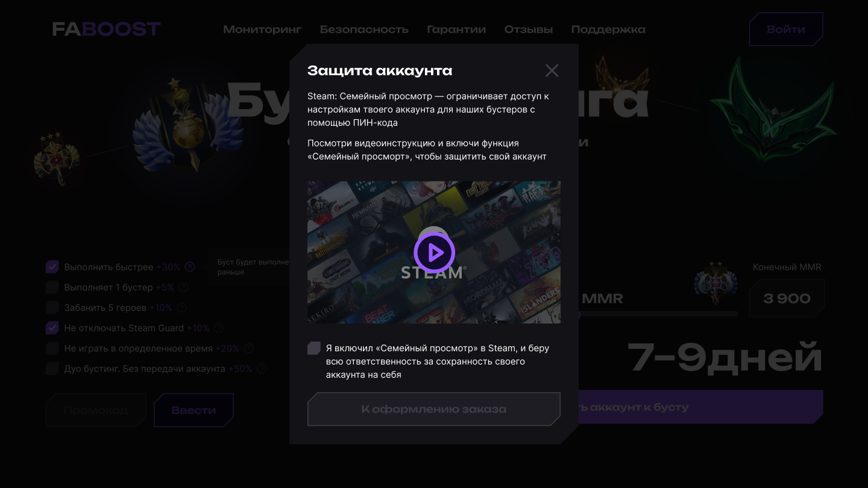Select «Гарантии» in the top navigation
The image size is (868, 488).
[456, 30]
